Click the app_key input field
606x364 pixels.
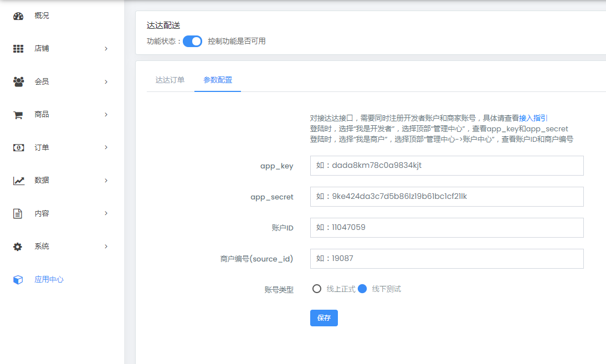click(446, 166)
